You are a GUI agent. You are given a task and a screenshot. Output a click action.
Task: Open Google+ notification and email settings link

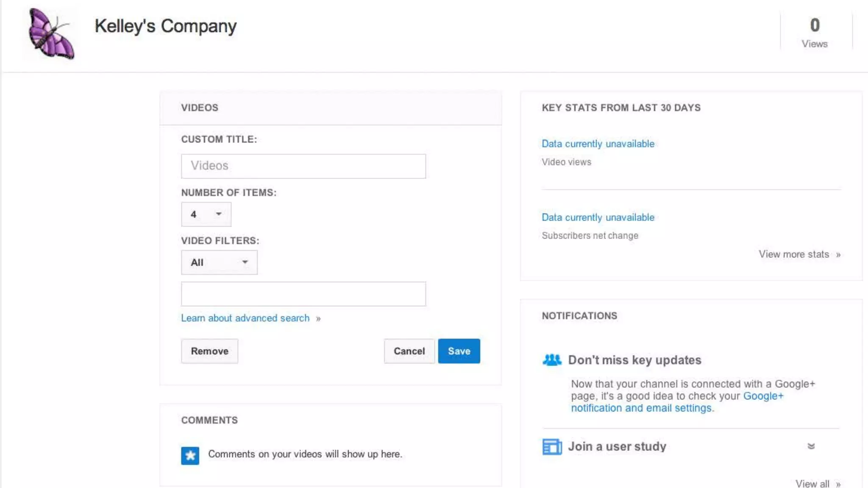[x=641, y=408]
